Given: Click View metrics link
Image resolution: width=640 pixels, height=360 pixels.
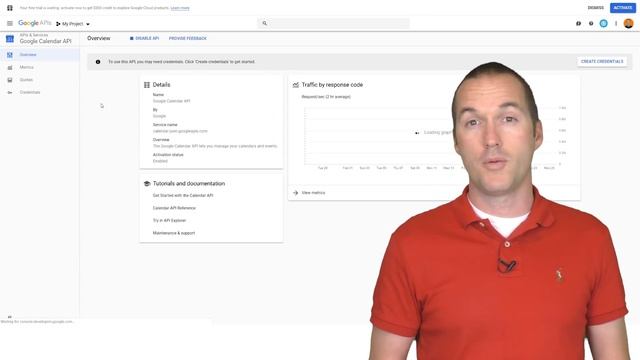Looking at the screenshot, I should pos(313,193).
